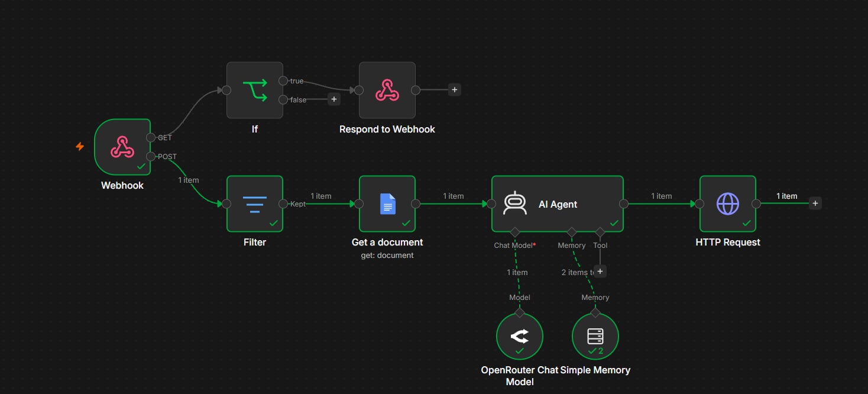Select the OpenRouter Chat Model node
This screenshot has height=394, width=868.
[520, 337]
